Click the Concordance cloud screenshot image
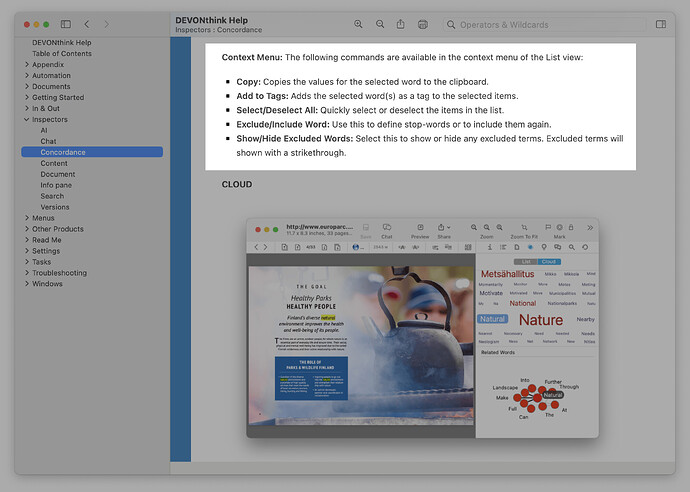 [422, 327]
